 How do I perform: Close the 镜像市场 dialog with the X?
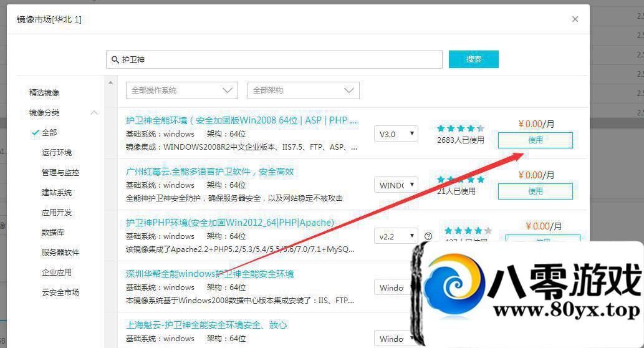575,19
